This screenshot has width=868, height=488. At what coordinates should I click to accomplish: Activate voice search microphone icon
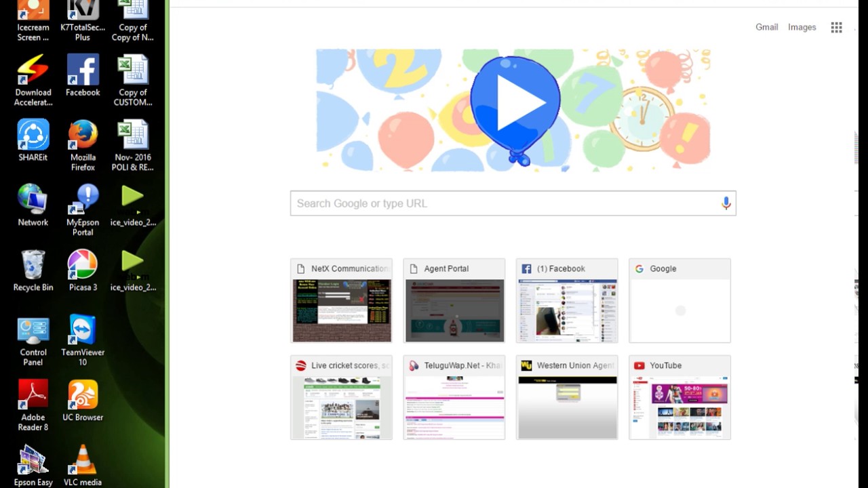pos(726,203)
